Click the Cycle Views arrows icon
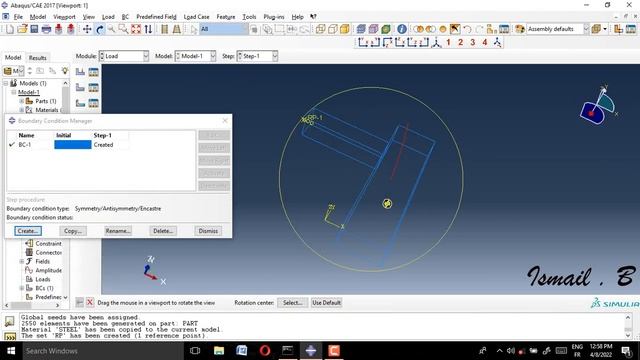640x360 pixels. point(148,29)
